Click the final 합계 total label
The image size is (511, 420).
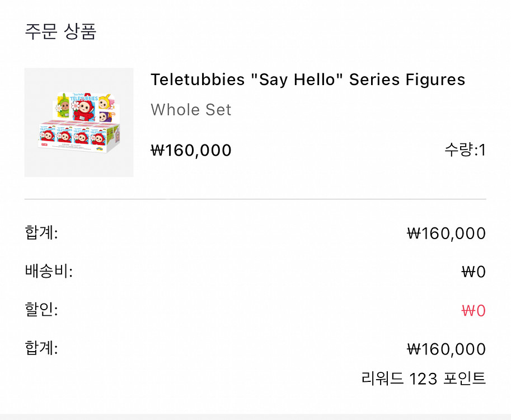pos(41,348)
